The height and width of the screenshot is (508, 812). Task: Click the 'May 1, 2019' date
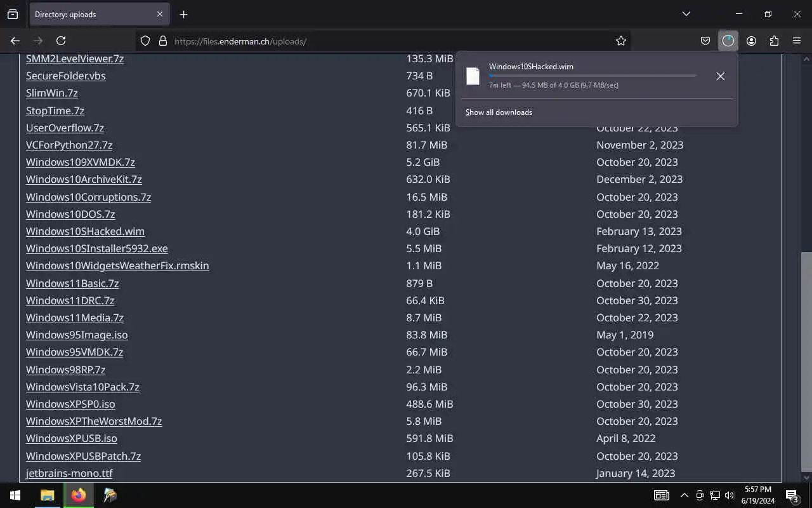pos(625,335)
